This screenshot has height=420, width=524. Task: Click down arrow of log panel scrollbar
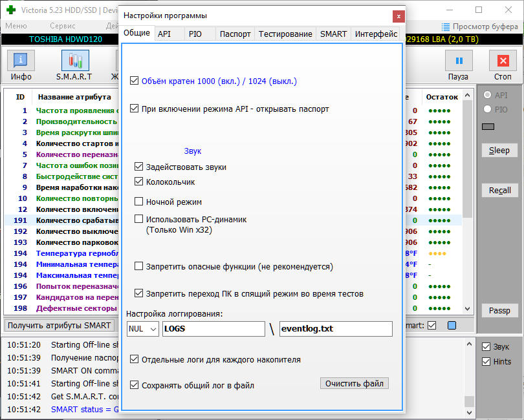click(x=469, y=413)
